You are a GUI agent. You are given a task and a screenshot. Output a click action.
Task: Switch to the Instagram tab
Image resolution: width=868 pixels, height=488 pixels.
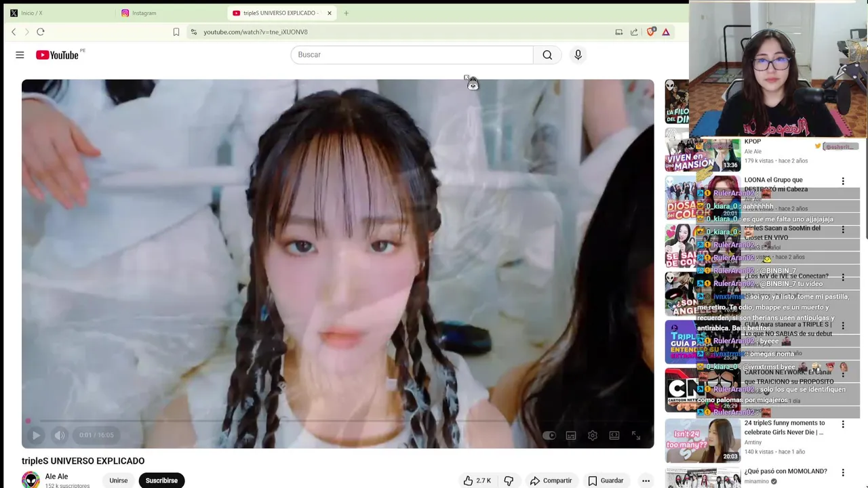[x=170, y=13]
